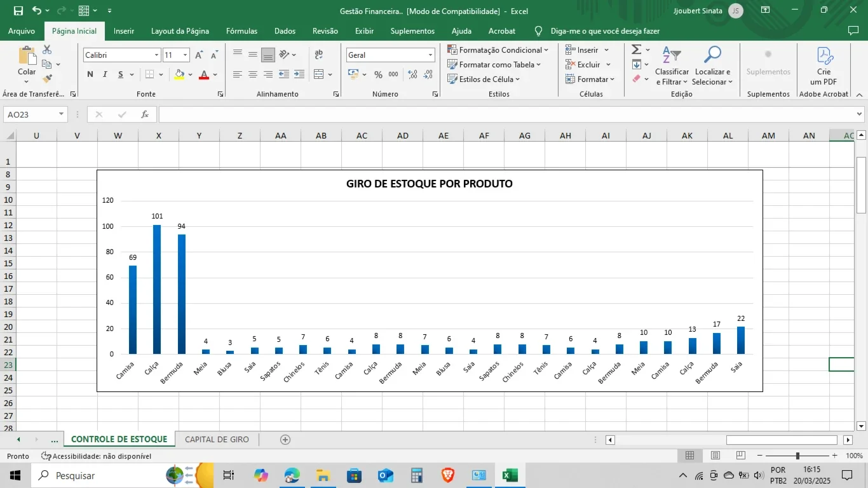Image resolution: width=868 pixels, height=488 pixels.
Task: Open the comments speech bubble icon
Action: (x=853, y=30)
